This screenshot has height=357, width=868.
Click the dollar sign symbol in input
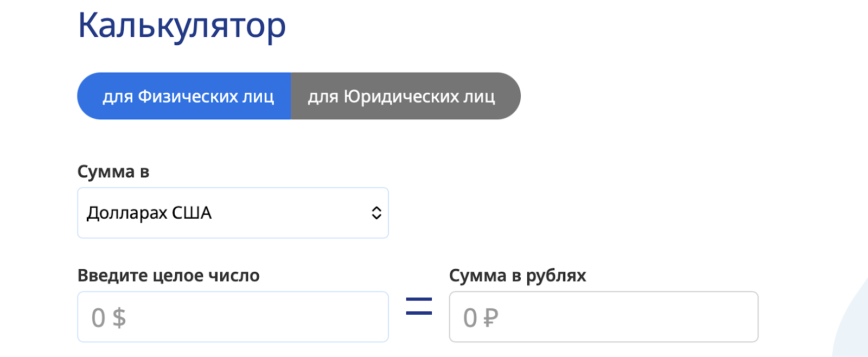pyautogui.click(x=119, y=318)
